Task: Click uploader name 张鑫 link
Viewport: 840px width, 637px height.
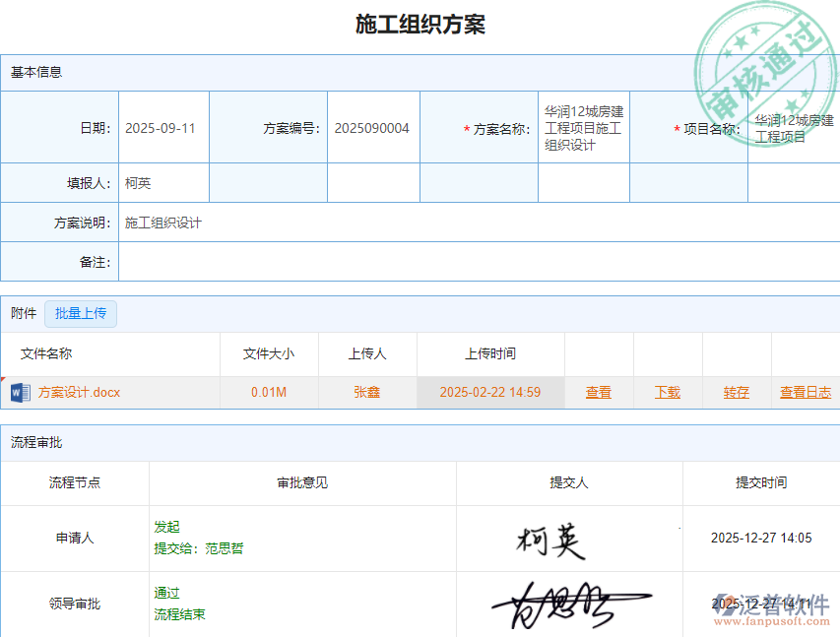Action: 364,392
